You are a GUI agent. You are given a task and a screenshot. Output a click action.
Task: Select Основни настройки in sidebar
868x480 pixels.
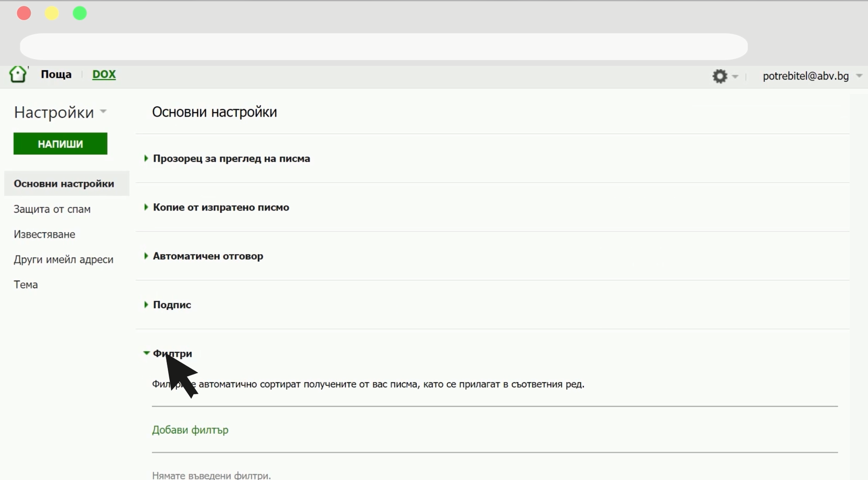tap(67, 184)
